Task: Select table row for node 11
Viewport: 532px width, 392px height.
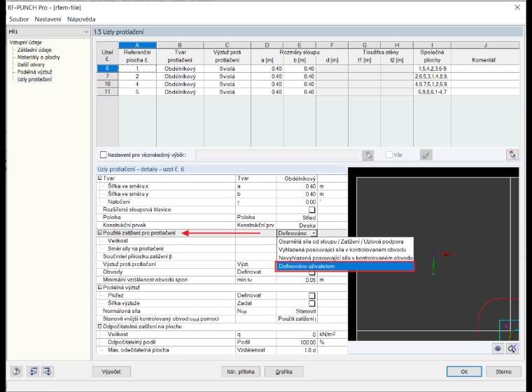Action: pos(107,92)
